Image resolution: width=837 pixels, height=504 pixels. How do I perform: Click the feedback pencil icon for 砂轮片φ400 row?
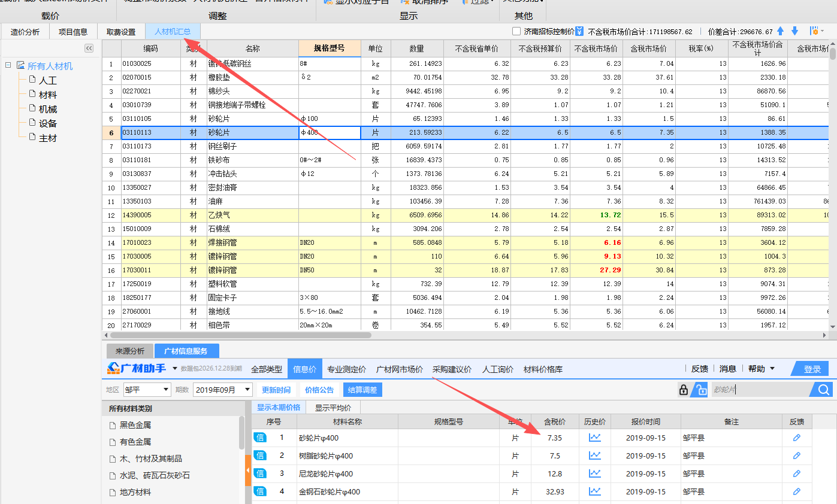(x=796, y=438)
